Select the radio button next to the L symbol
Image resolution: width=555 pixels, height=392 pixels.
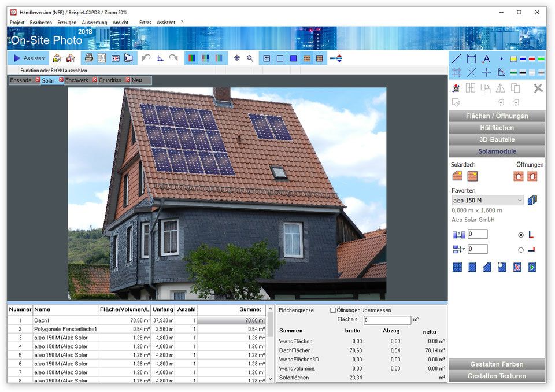tap(521, 235)
